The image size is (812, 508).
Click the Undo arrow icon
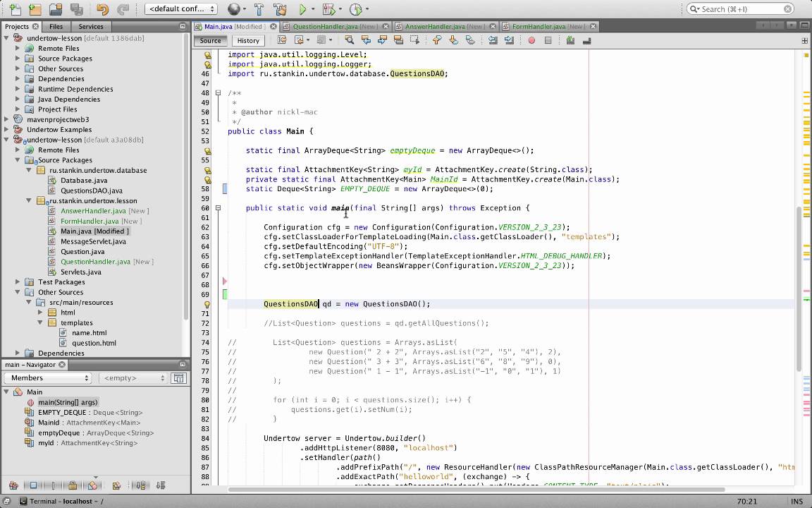point(102,8)
